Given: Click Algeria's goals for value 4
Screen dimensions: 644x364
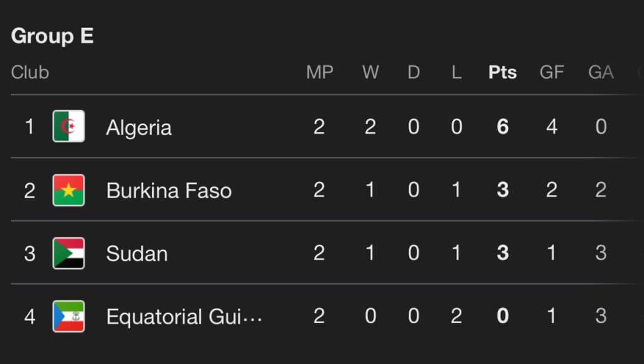Looking at the screenshot, I should coord(552,127).
